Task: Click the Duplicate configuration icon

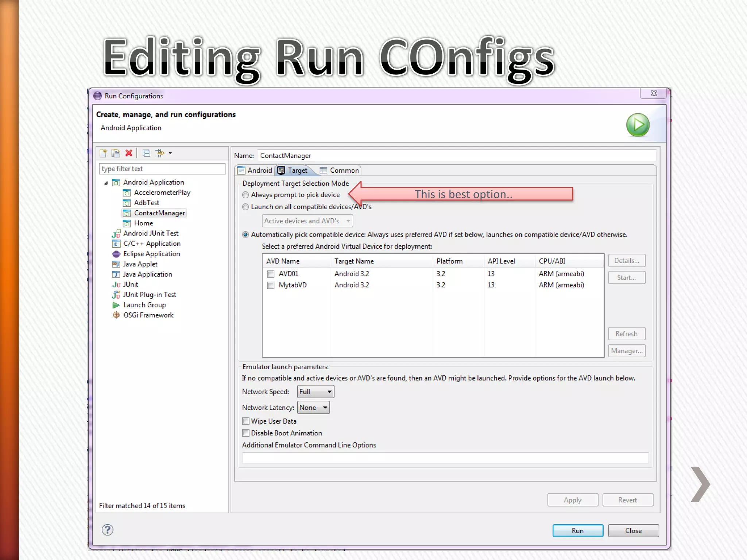Action: pyautogui.click(x=116, y=153)
